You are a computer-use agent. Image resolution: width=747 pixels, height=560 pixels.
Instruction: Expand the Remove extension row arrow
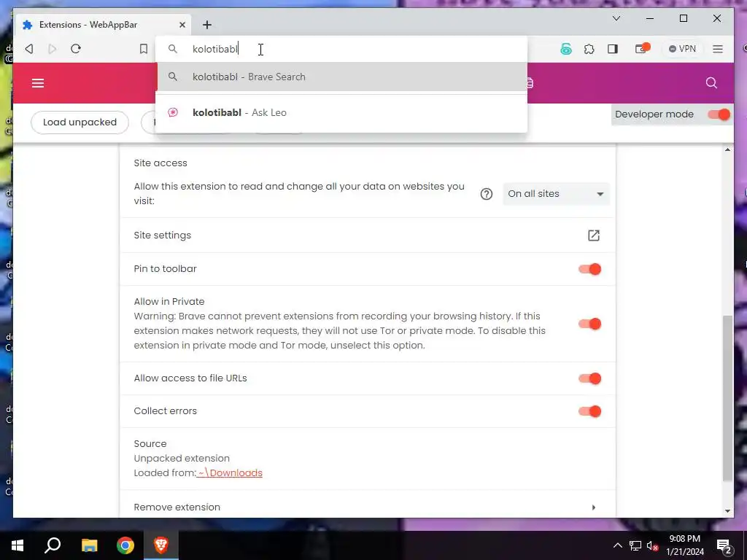coord(594,507)
